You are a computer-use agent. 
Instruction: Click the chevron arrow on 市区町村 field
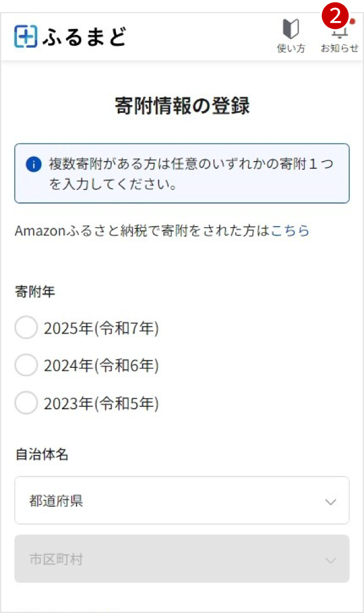coord(330,560)
